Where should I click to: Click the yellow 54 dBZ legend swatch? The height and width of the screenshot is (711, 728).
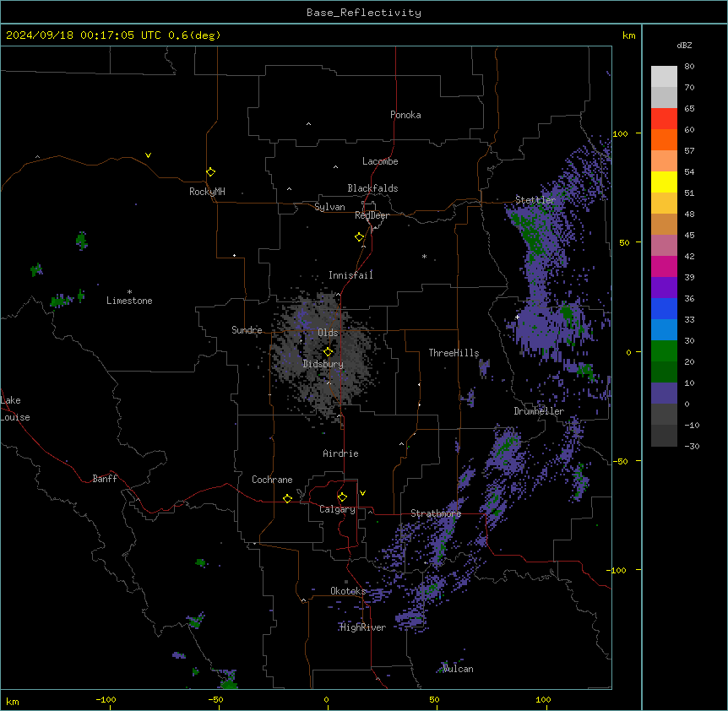(664, 182)
